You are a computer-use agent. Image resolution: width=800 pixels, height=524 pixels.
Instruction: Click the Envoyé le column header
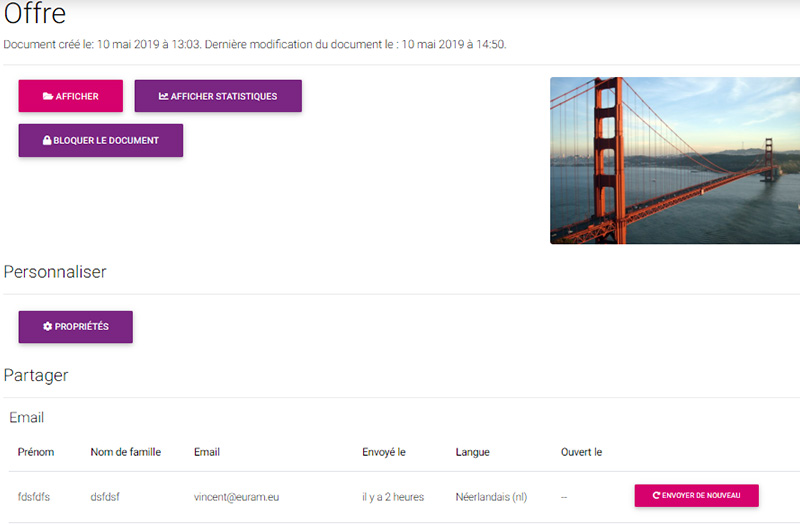pos(384,452)
